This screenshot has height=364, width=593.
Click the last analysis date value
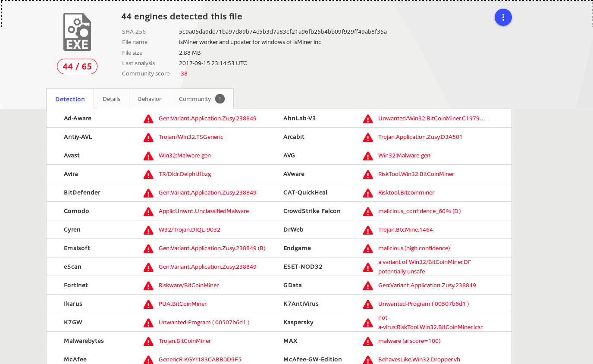(213, 63)
